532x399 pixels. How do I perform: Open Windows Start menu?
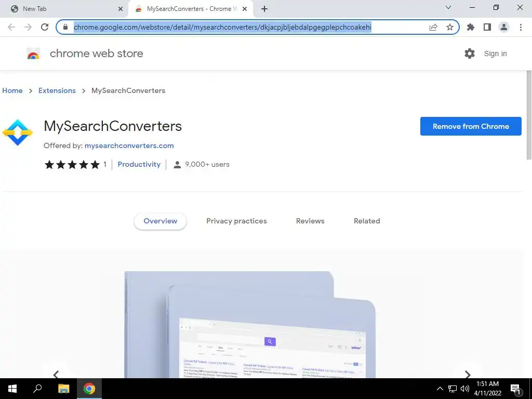tap(12, 389)
